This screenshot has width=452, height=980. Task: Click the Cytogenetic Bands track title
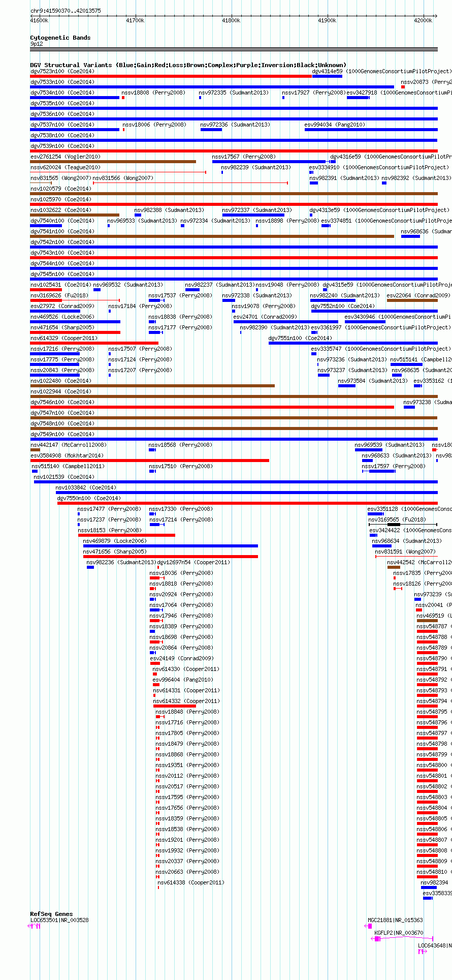60,38
